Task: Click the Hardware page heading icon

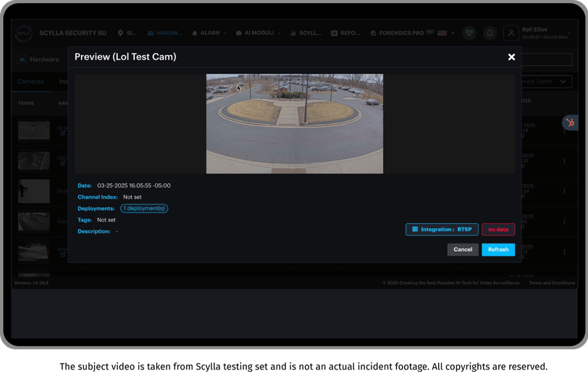Action: [22, 59]
